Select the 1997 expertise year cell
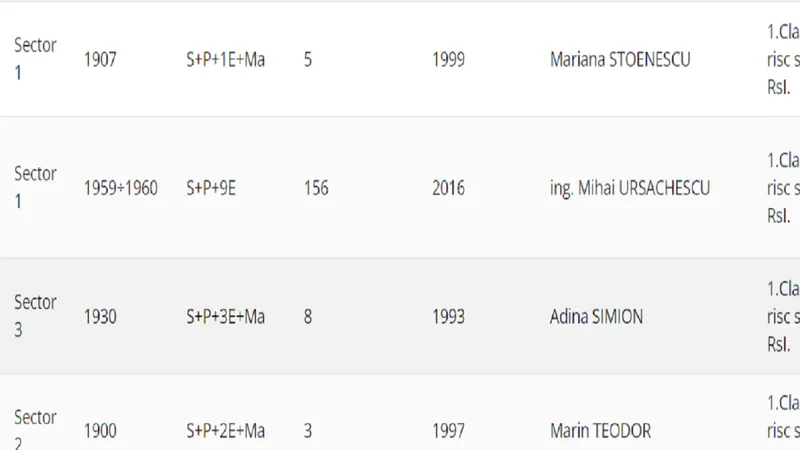Image resolution: width=800 pixels, height=450 pixels. [x=448, y=431]
